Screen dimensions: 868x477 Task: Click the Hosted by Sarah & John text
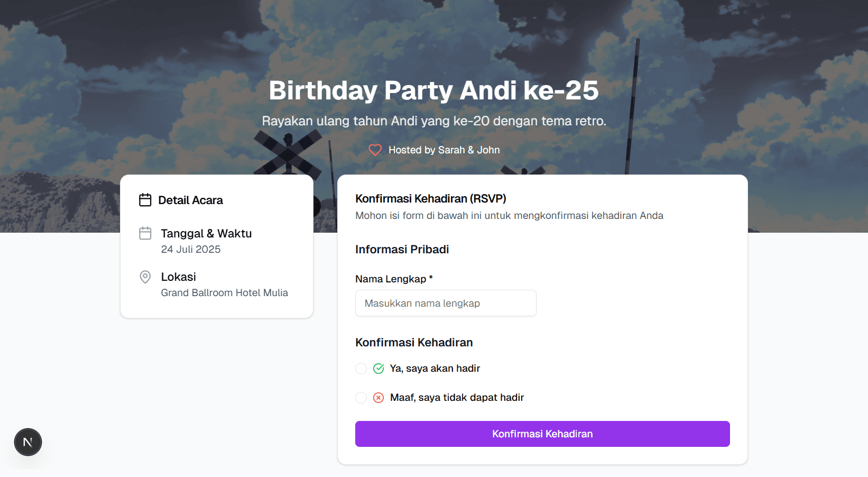point(444,150)
